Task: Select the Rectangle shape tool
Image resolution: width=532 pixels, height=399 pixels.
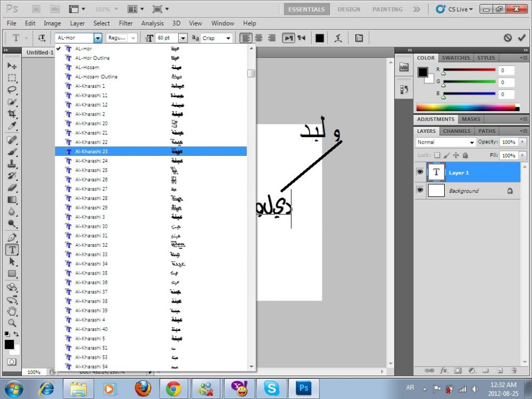Action: 12,273
